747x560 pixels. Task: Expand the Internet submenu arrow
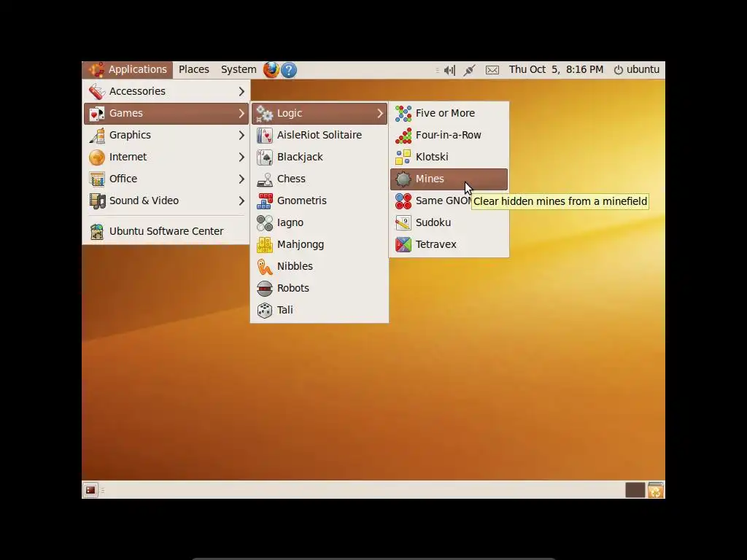pos(241,157)
